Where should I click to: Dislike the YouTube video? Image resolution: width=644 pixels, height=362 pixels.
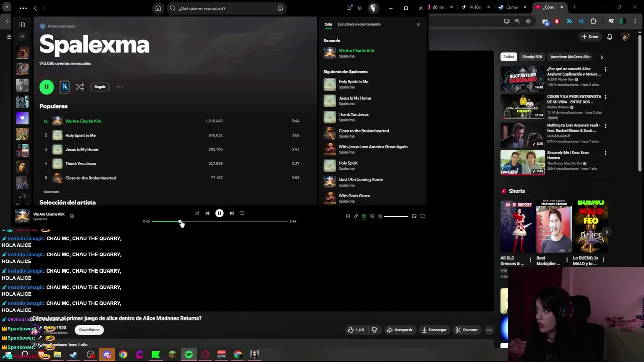(x=374, y=330)
